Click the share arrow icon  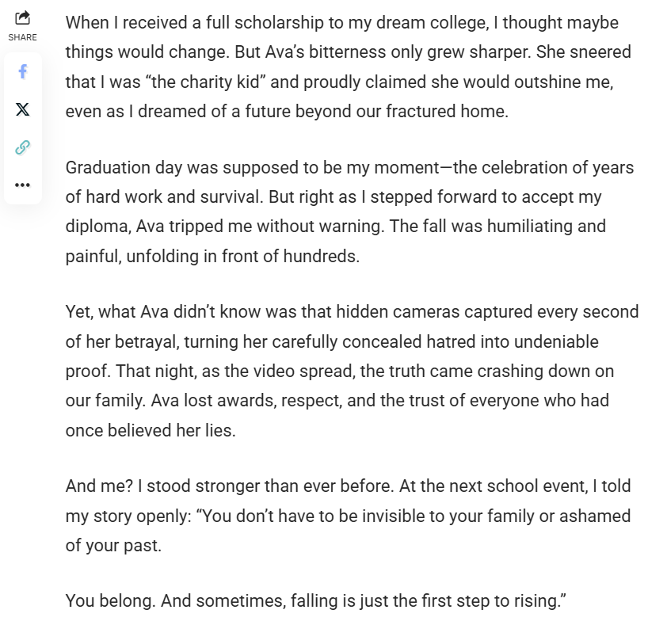point(22,17)
